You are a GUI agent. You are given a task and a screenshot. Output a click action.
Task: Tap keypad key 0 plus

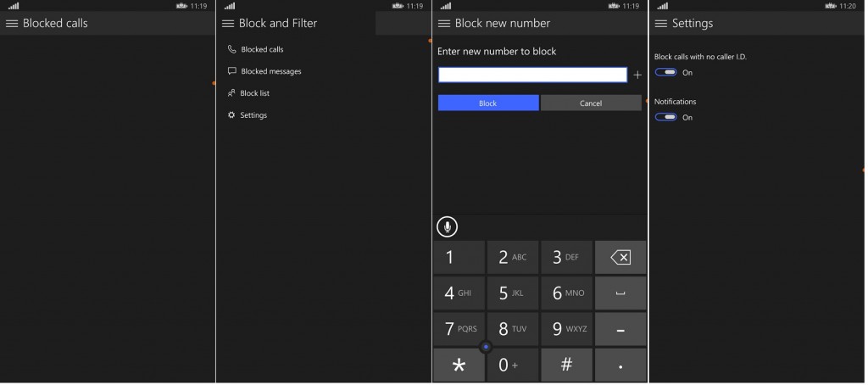513,365
